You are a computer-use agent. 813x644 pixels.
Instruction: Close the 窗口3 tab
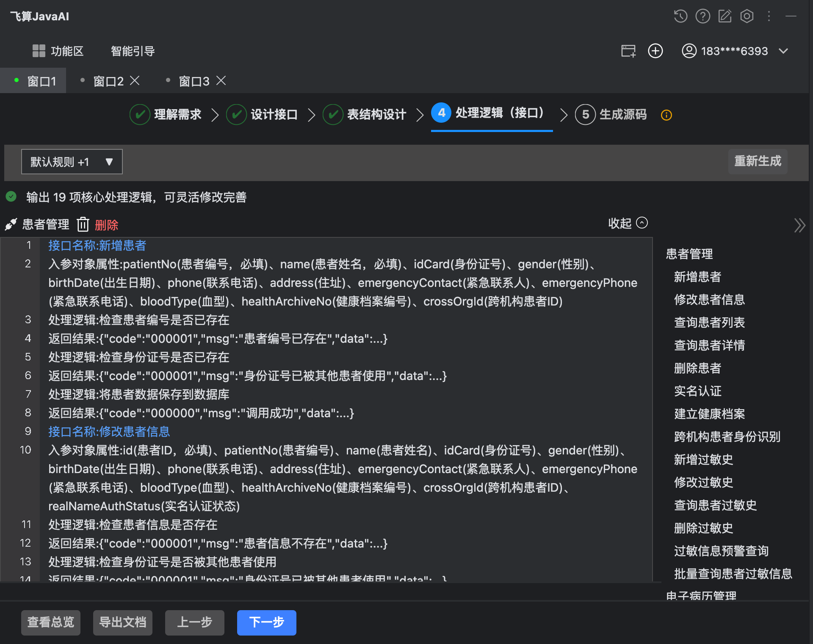pyautogui.click(x=221, y=80)
